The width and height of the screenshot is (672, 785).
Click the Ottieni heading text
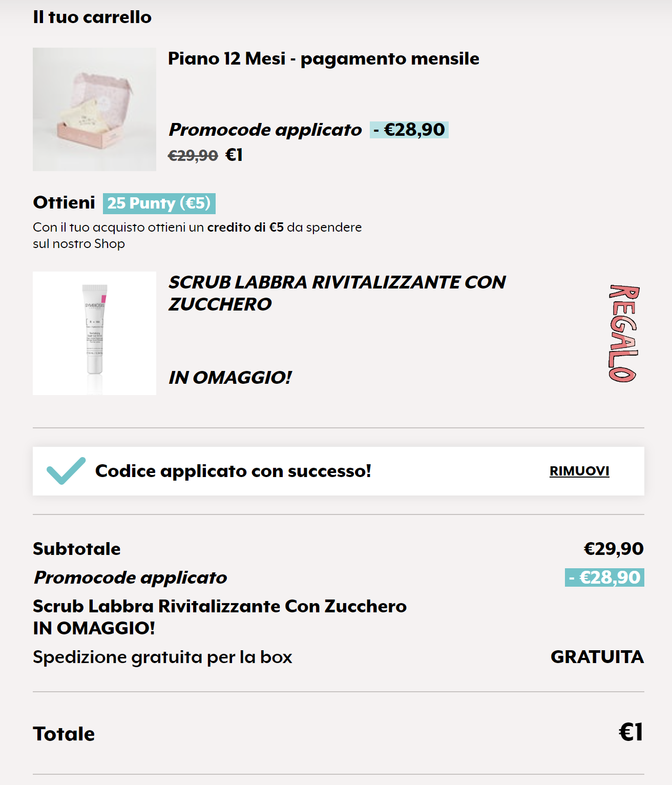tap(64, 202)
